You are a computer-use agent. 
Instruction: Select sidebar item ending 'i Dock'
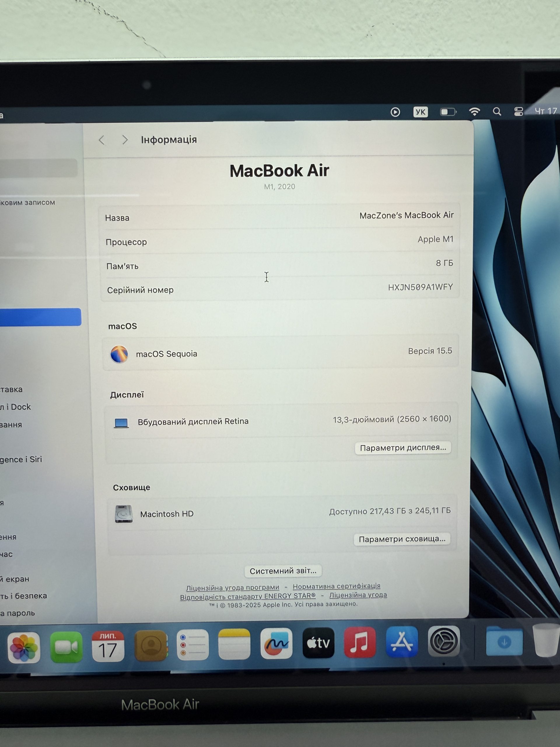(15, 407)
